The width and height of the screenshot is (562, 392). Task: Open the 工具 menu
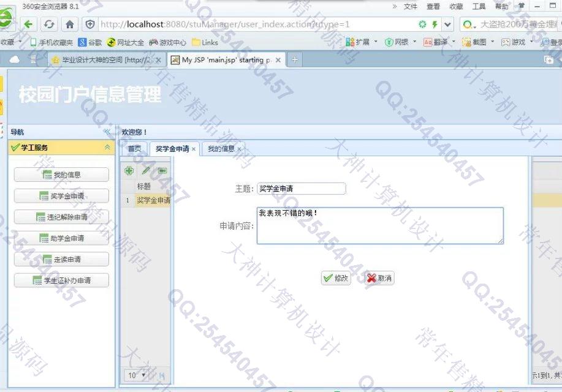click(x=479, y=7)
